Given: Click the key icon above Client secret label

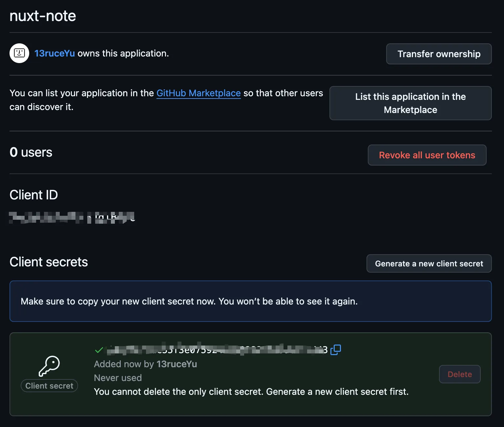Looking at the screenshot, I should 49,366.
